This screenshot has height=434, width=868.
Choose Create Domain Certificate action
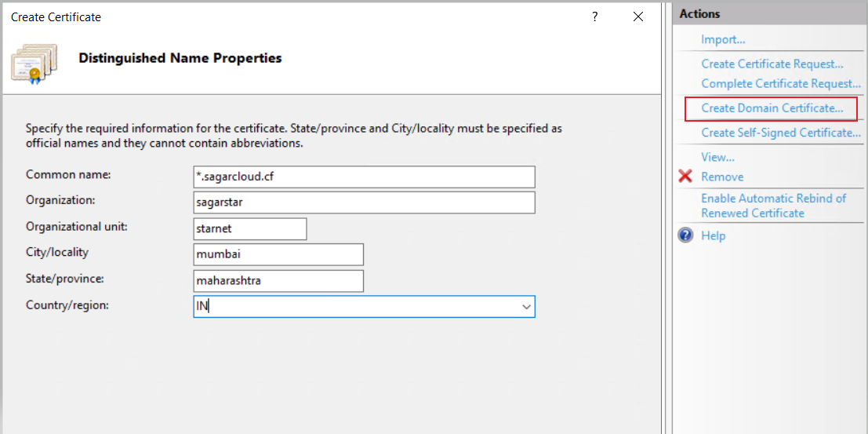click(772, 108)
